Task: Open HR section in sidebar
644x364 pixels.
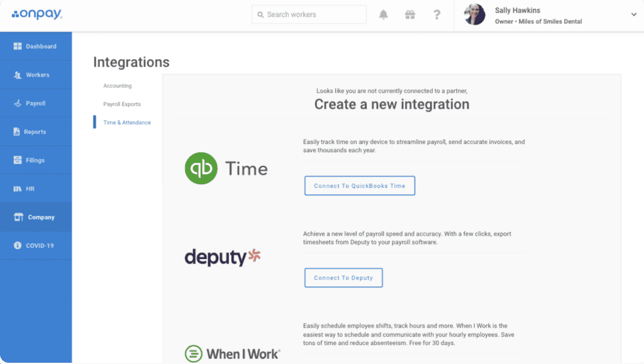Action: tap(36, 189)
